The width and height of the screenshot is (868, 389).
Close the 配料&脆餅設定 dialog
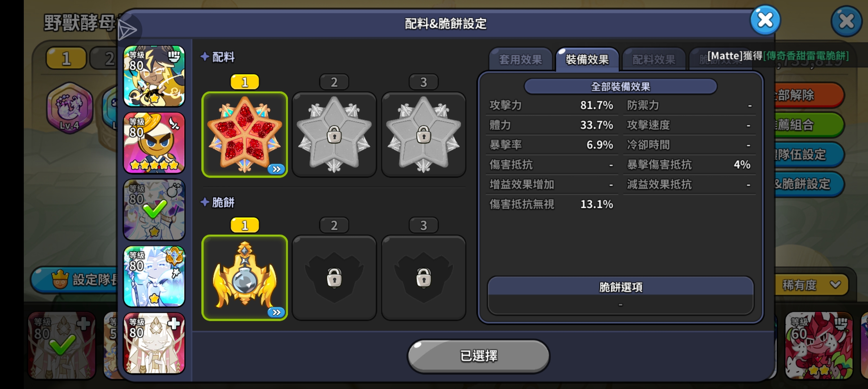point(765,20)
